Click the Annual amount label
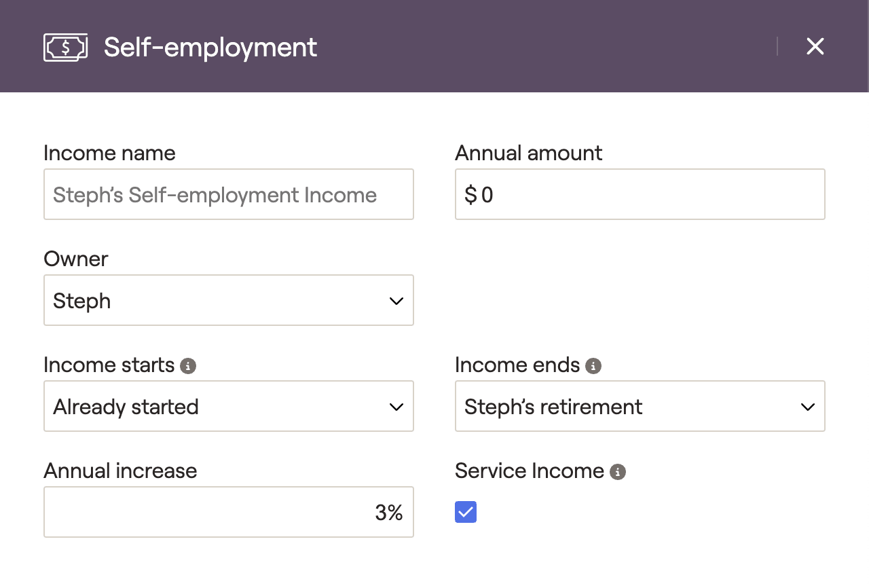Image resolution: width=869 pixels, height=588 pixels. (528, 153)
